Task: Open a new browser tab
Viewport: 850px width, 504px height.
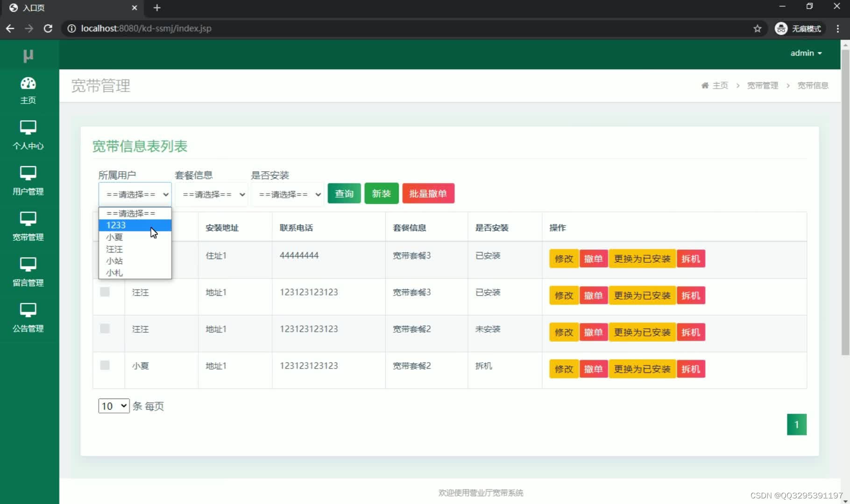Action: (x=157, y=8)
